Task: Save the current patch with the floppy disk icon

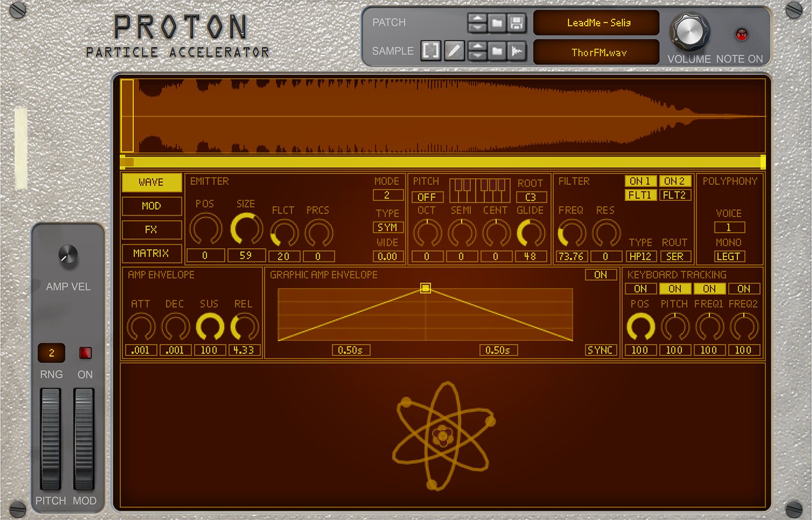Action: 516,23
